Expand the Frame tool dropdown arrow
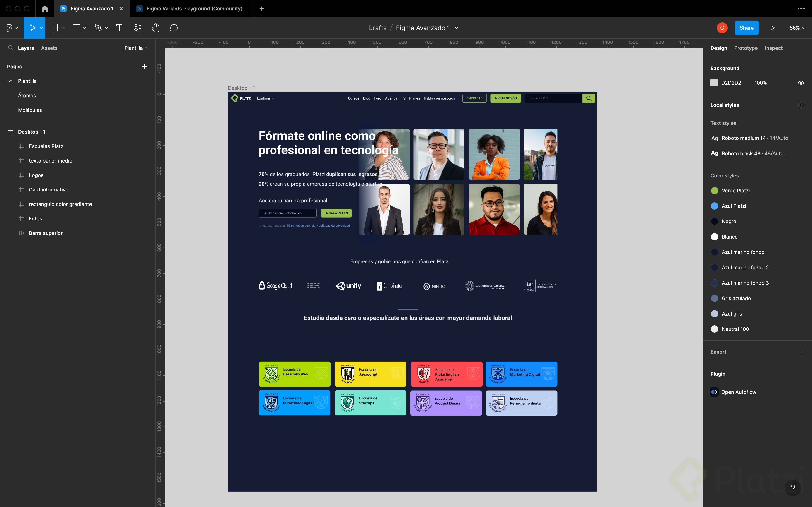 point(63,28)
